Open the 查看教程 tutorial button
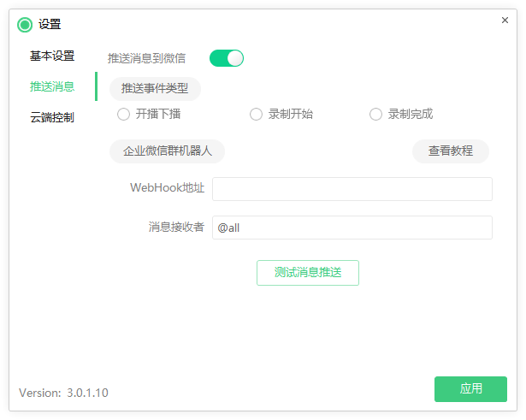This screenshot has width=526, height=420. pyautogui.click(x=451, y=151)
